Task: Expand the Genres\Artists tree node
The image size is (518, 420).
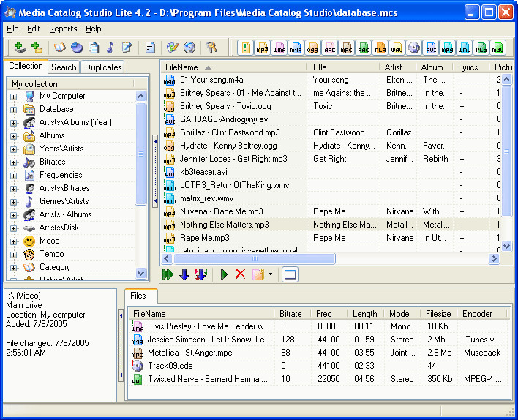Action: [14, 202]
